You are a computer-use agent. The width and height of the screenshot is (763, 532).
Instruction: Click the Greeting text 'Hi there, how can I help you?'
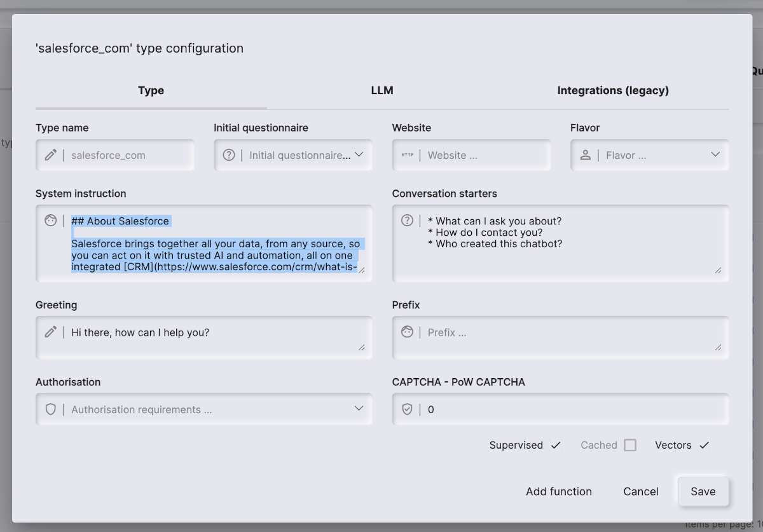pos(140,332)
